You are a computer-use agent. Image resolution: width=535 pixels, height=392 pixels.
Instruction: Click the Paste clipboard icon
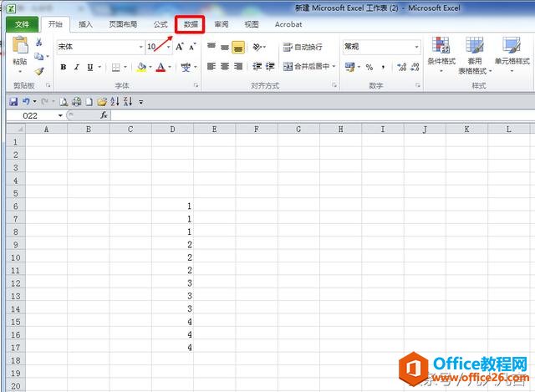(20, 45)
